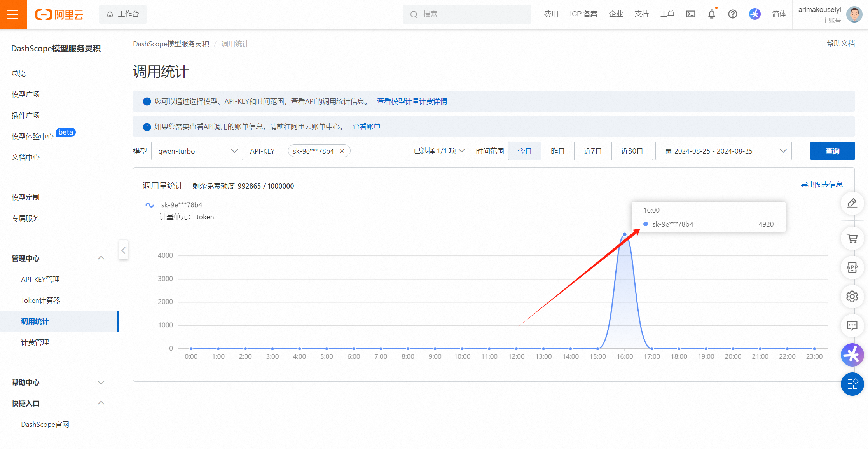Image resolution: width=868 pixels, height=449 pixels.
Task: Select the 今日 time range
Action: 524,151
